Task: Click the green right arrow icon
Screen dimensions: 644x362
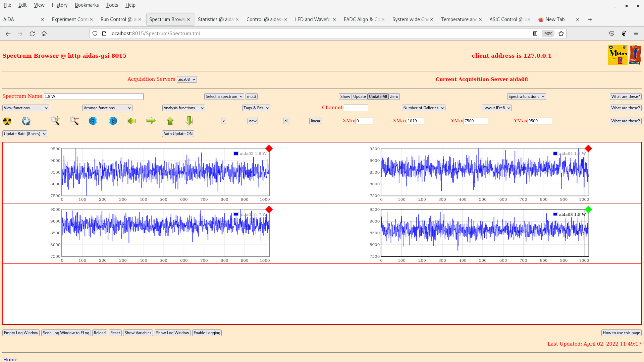Action: click(151, 121)
